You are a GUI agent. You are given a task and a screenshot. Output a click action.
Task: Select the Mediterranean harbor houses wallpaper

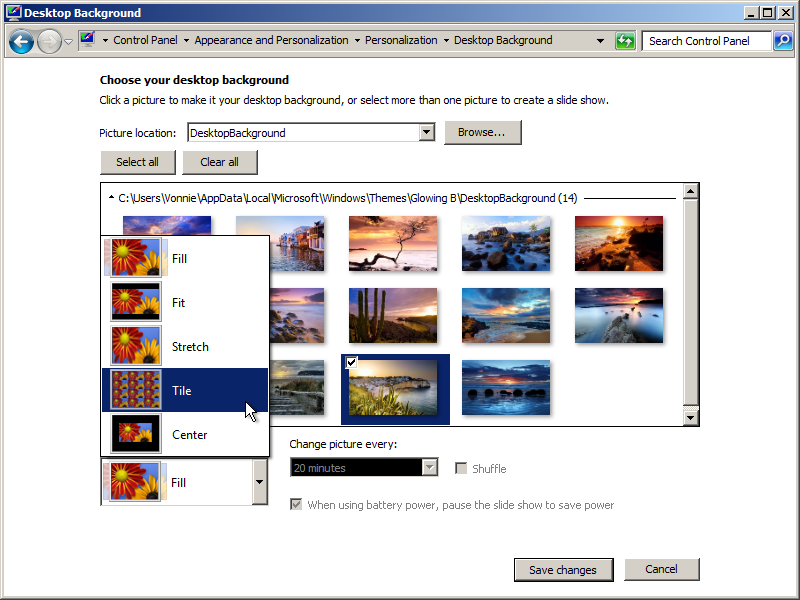[x=296, y=243]
